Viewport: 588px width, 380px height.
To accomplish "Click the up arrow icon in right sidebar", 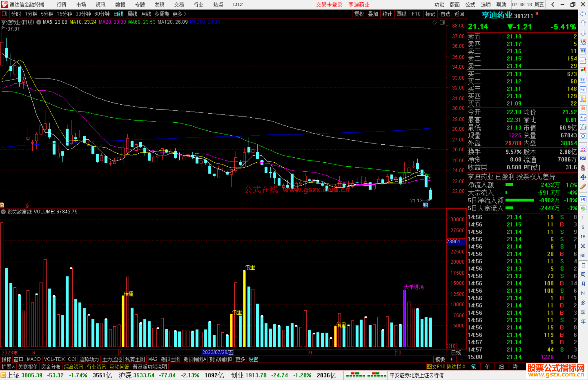I will click(x=583, y=23).
